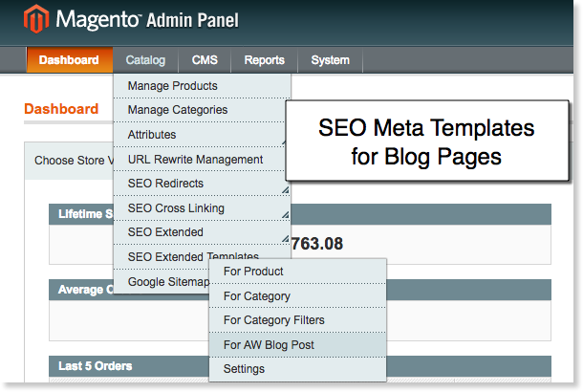Click the 763.08 sales amount
This screenshot has height=392, width=583.
tap(317, 244)
